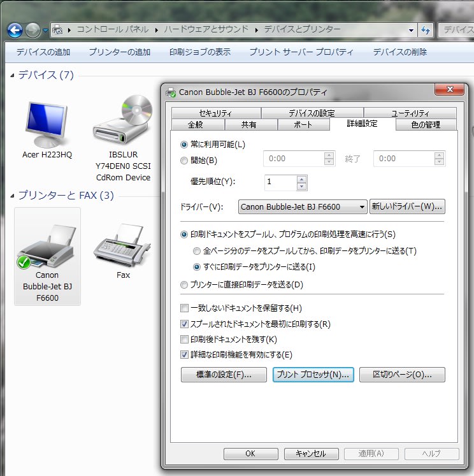Toggle 一致しないドキュメントを保留する(H) checkbox

click(184, 308)
